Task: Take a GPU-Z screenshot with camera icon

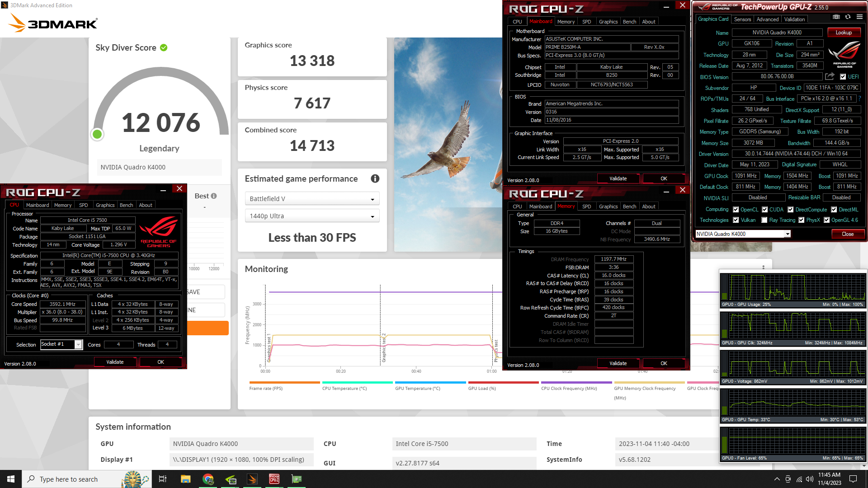Action: (x=836, y=17)
